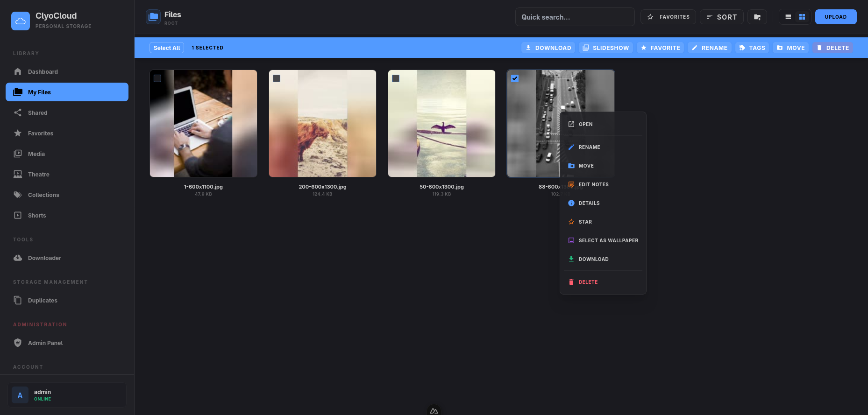The height and width of the screenshot is (415, 868).
Task: Click the ClyoCloud cloud logo icon
Action: pyautogui.click(x=21, y=21)
